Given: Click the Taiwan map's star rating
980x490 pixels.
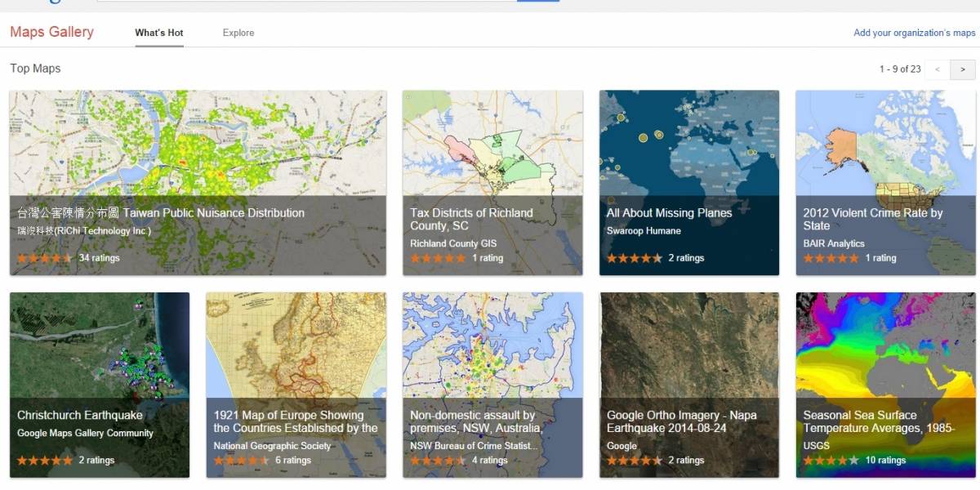Looking at the screenshot, I should pos(45,258).
